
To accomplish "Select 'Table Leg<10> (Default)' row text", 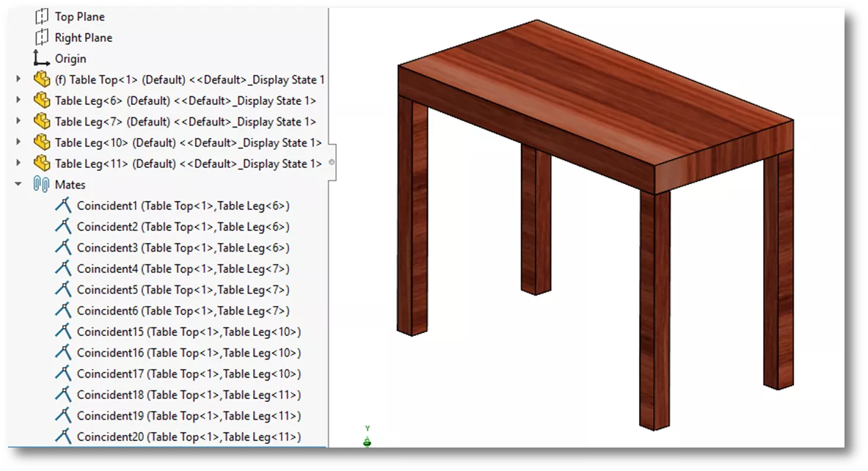I will [189, 143].
